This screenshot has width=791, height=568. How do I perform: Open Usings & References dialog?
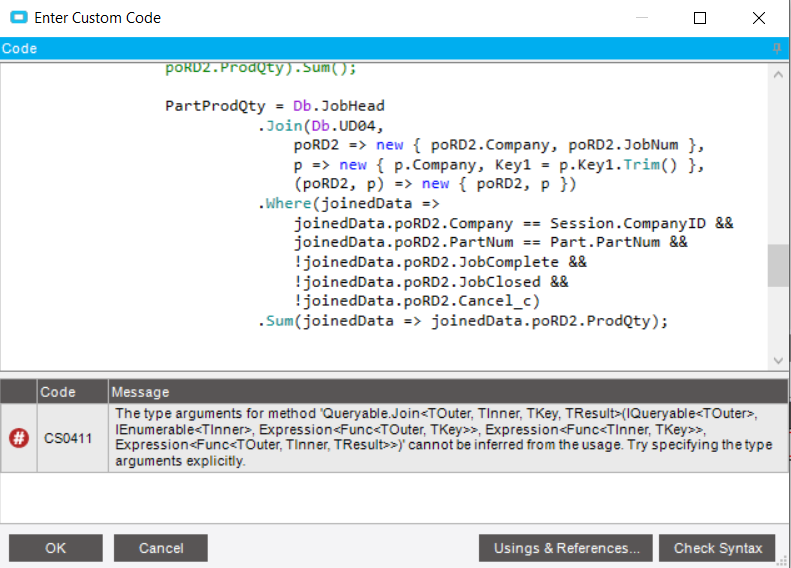pyautogui.click(x=566, y=548)
